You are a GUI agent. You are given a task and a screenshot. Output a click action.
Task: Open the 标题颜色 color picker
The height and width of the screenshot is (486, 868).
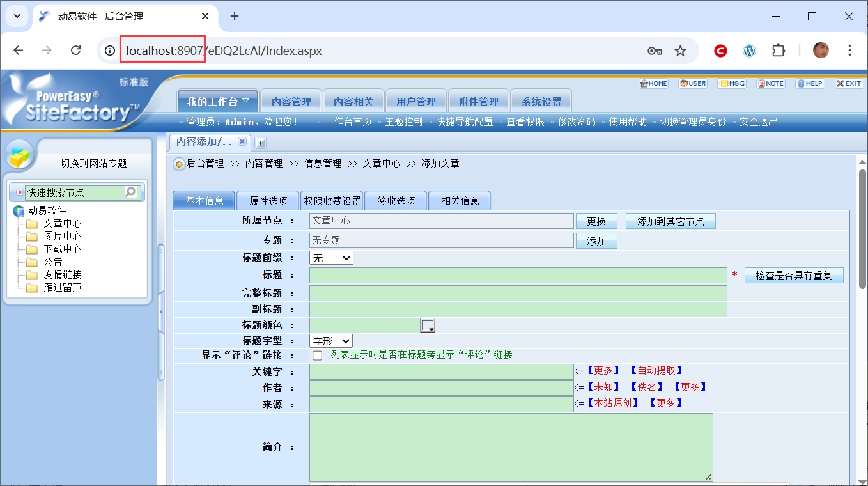[x=428, y=325]
